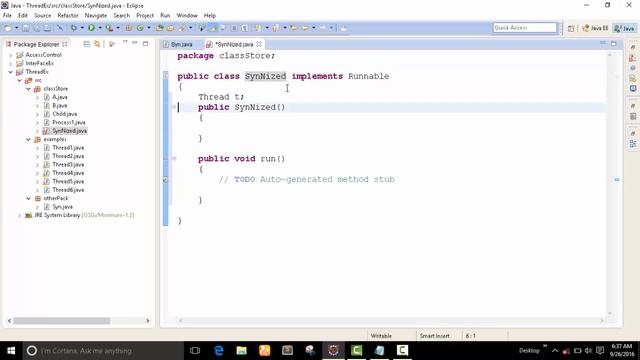
Task: Select the Java perspective button
Action: coord(624,28)
